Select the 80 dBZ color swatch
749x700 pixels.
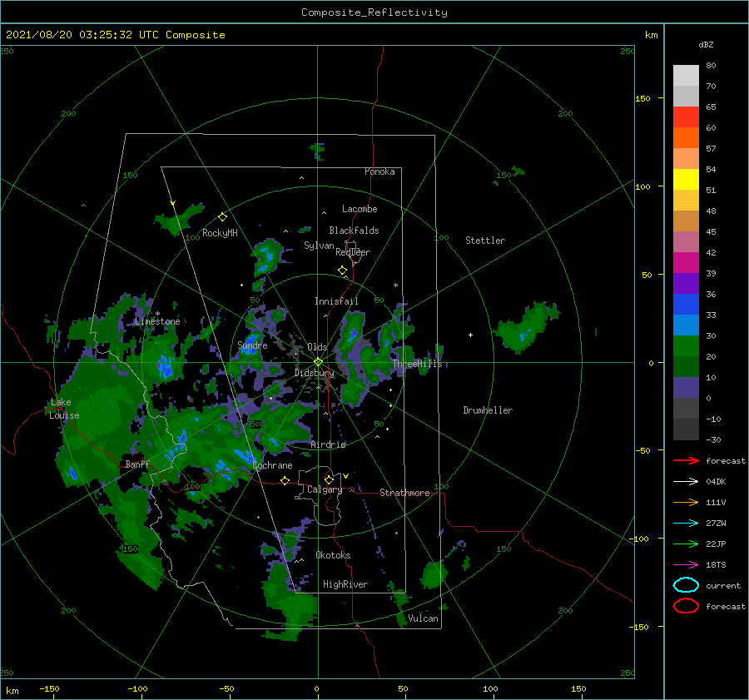click(686, 75)
